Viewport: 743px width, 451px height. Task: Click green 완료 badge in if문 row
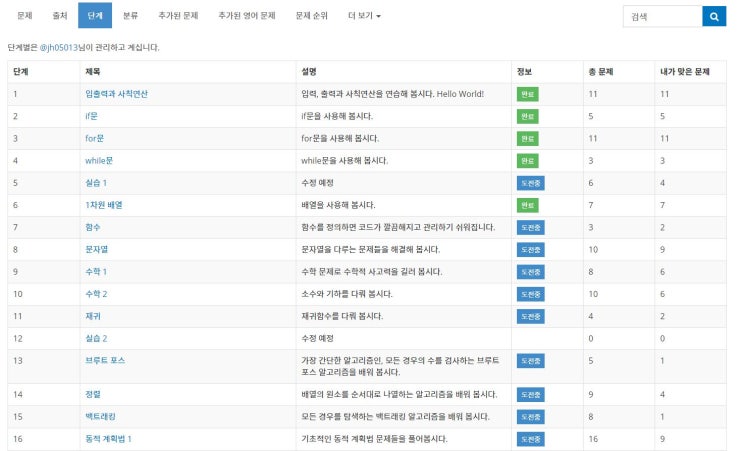pos(527,116)
